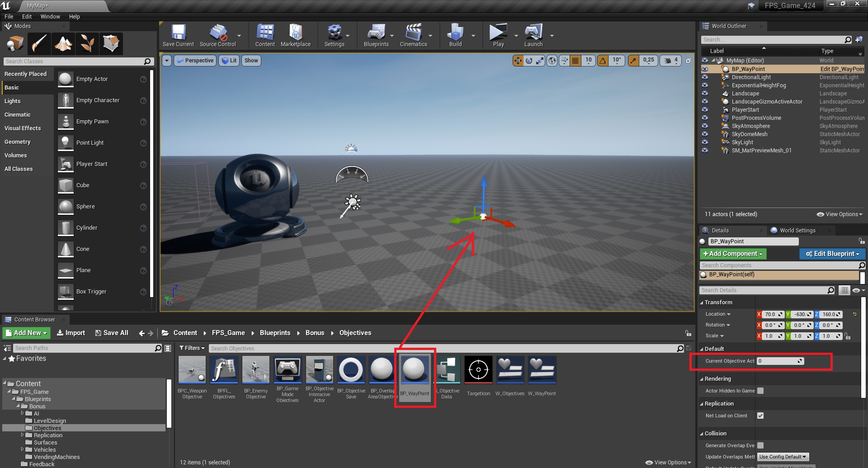The image size is (868, 468).
Task: Enable the Actor Hidden In Game checkbox
Action: pos(760,391)
